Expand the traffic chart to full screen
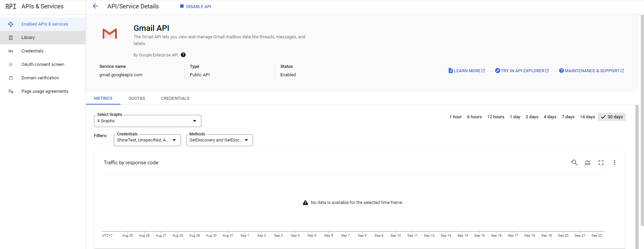The width and height of the screenshot is (644, 249). tap(601, 163)
